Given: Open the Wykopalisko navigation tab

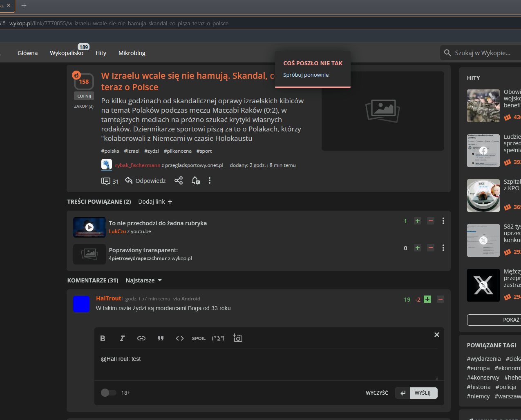Looking at the screenshot, I should point(67,53).
